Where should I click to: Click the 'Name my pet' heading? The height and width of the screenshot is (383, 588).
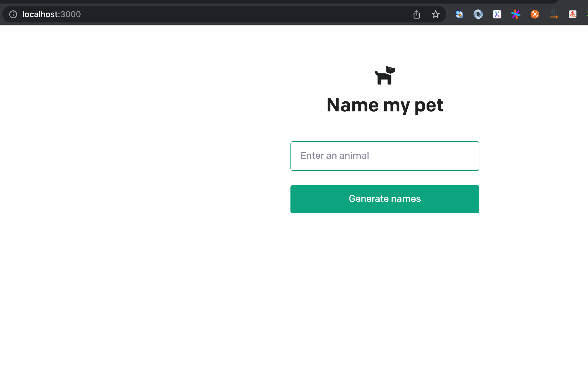[x=385, y=105]
